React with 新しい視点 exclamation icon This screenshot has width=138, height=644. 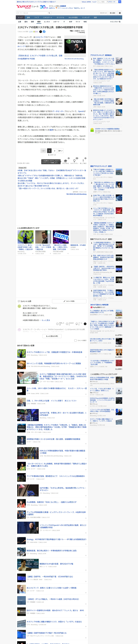83,161
